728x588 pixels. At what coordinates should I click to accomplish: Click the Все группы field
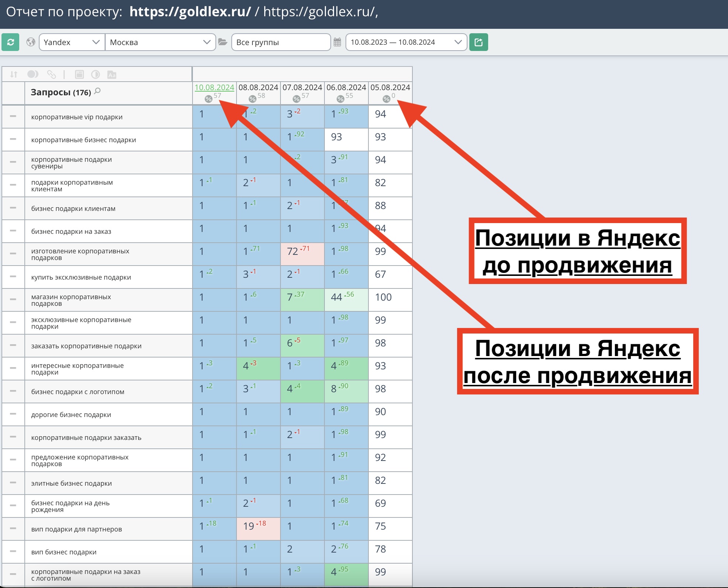click(x=281, y=42)
